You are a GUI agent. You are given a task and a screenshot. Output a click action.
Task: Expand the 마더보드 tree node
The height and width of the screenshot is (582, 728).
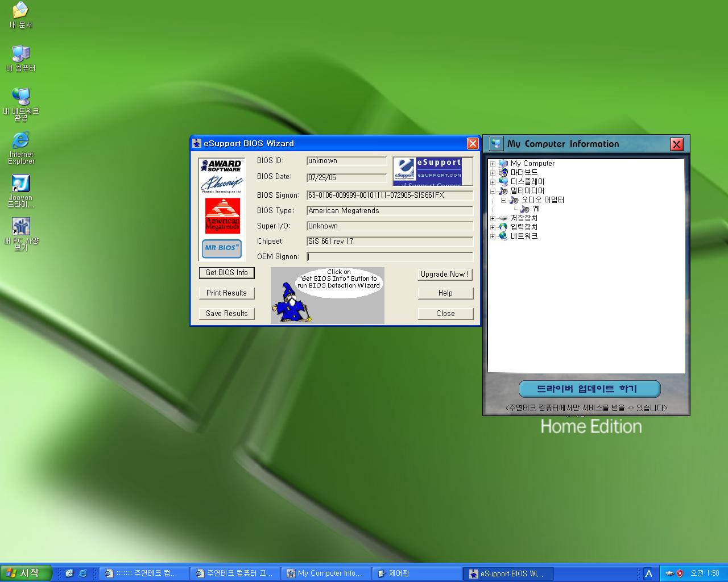(x=493, y=173)
